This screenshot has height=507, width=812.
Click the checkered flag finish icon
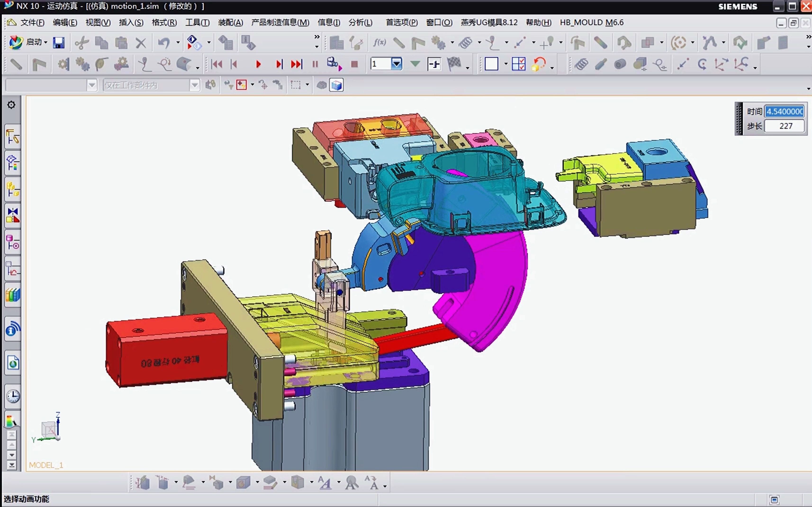454,64
